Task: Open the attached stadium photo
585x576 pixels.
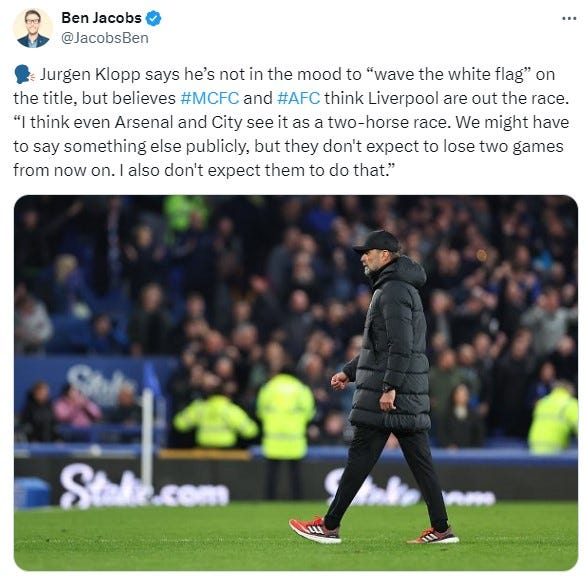Action: [x=296, y=383]
